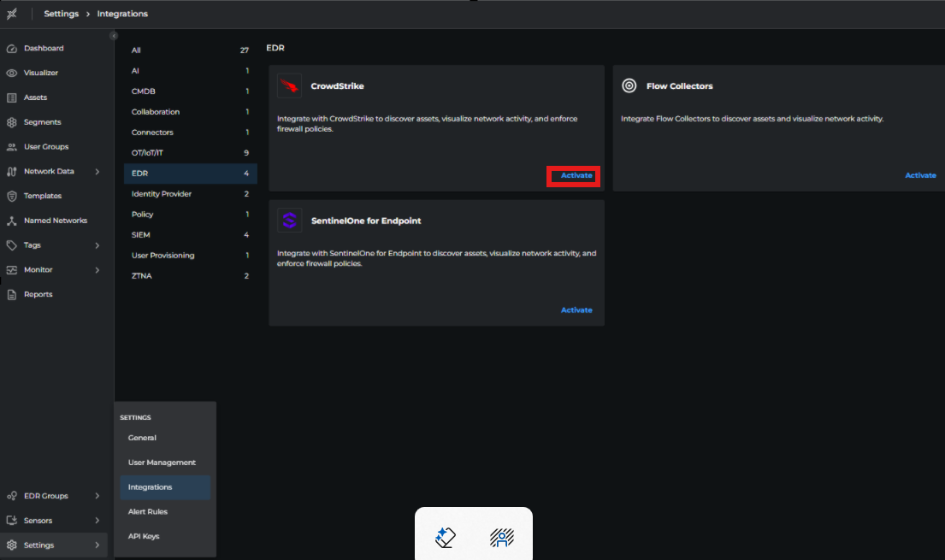
Task: Click the CrowdStrike falcon logo
Action: coord(289,86)
